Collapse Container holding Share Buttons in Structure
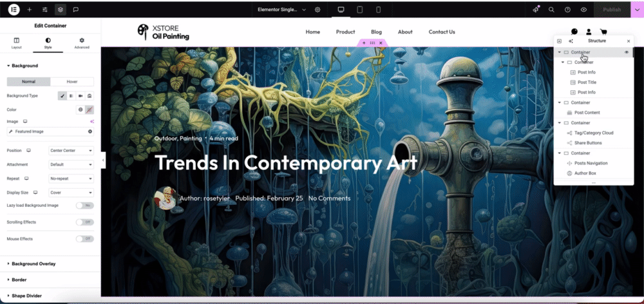The image size is (644, 304). (x=560, y=123)
